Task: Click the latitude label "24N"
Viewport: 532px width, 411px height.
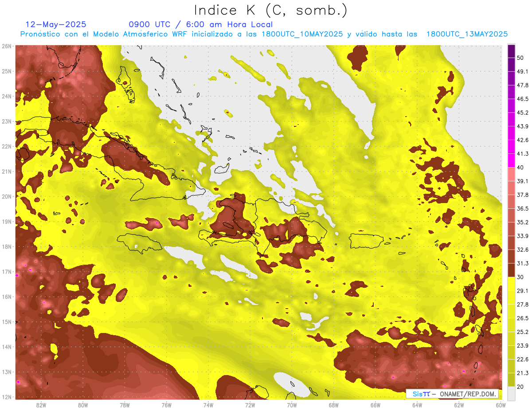Action: pos(7,96)
